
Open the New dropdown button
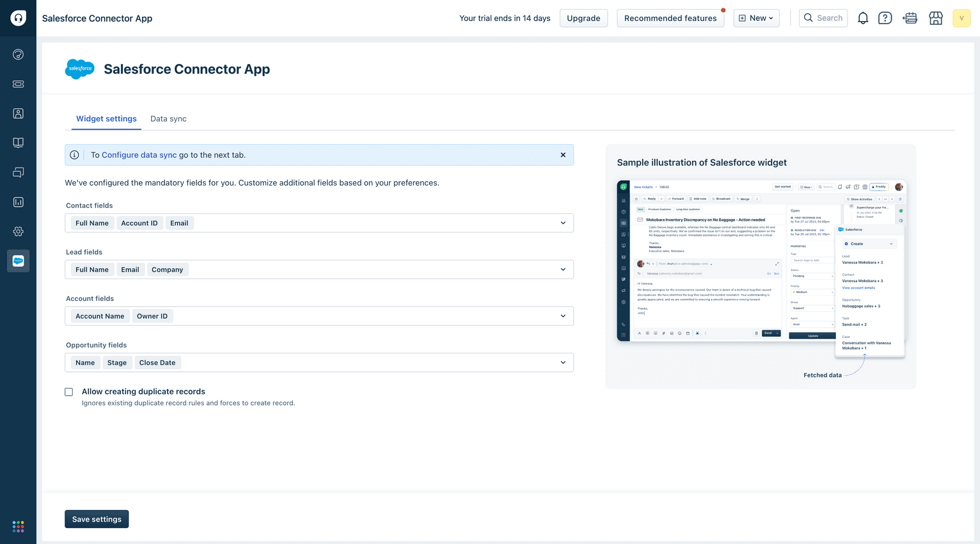coord(756,18)
